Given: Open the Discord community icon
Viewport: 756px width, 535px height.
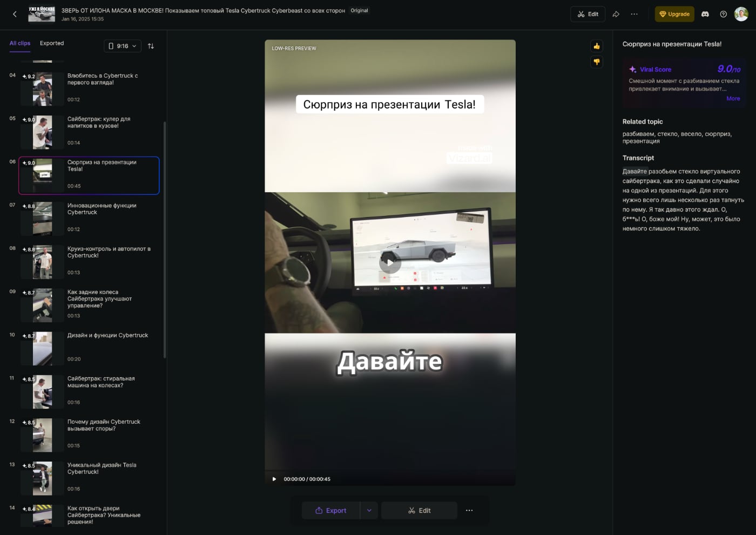Looking at the screenshot, I should click(705, 14).
